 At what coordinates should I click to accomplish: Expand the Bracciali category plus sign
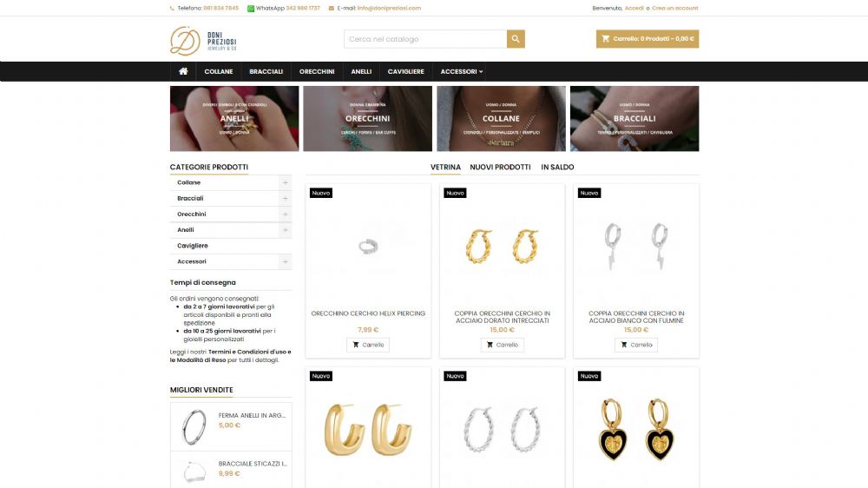click(x=285, y=198)
